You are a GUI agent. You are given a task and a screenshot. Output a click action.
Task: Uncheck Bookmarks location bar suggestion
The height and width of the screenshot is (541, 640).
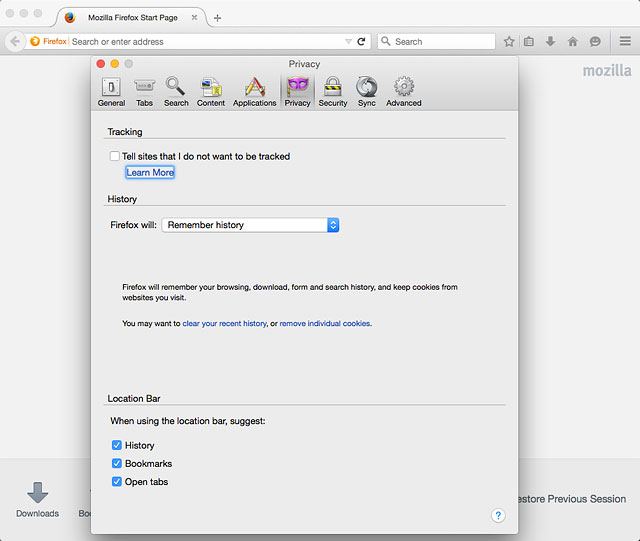117,463
